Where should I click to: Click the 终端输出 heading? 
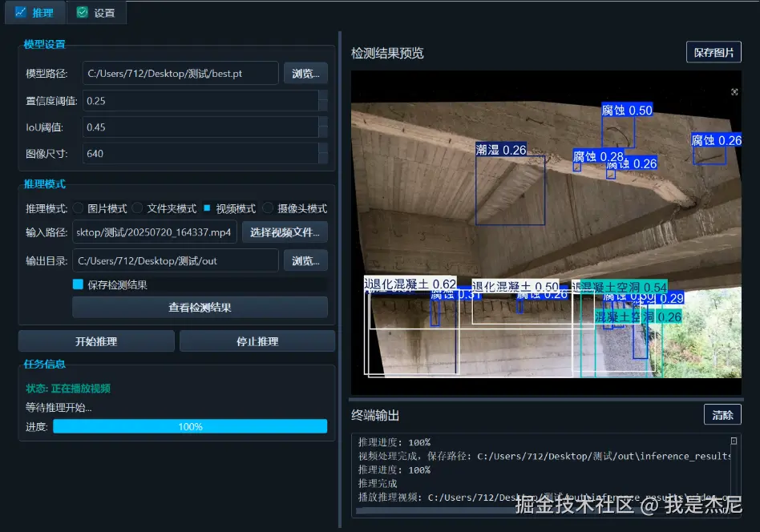(375, 415)
